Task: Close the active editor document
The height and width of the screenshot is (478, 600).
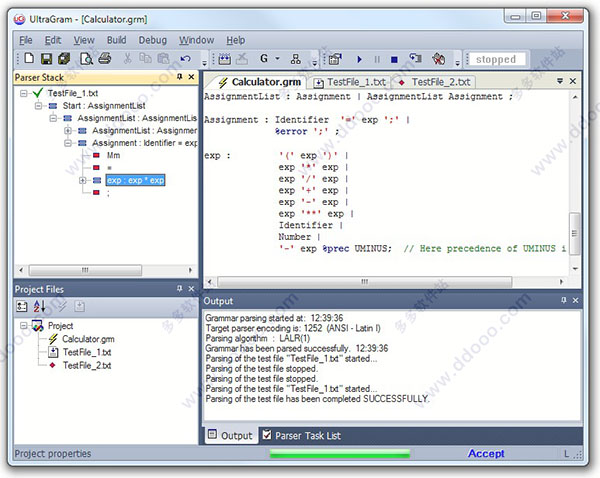Action: 572,81
